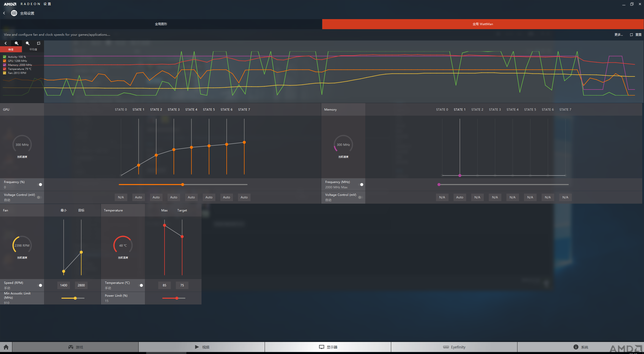Click GPU STATE 1 voltage Auto button
644x354 pixels.
[139, 197]
